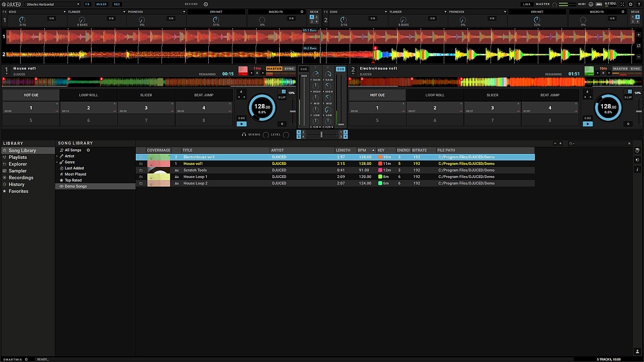The height and width of the screenshot is (362, 644).
Task: Click the deck 1 quantize Q button
Action: 282,124
